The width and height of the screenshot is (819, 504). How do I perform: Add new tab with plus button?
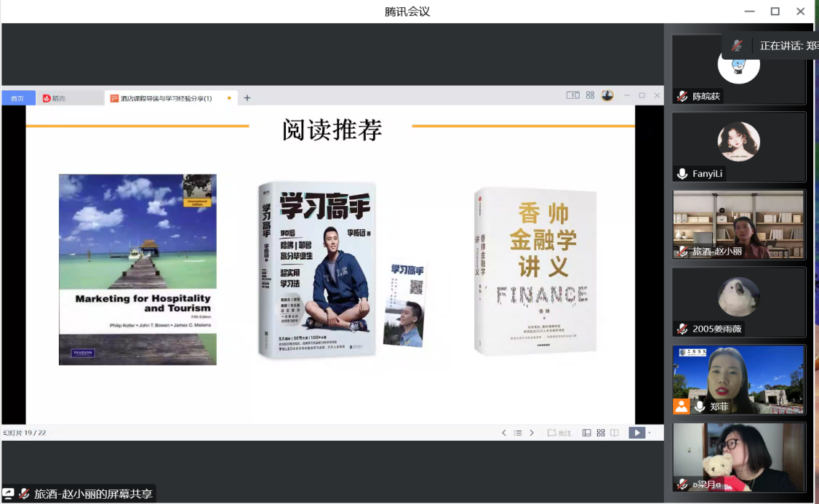coord(247,97)
